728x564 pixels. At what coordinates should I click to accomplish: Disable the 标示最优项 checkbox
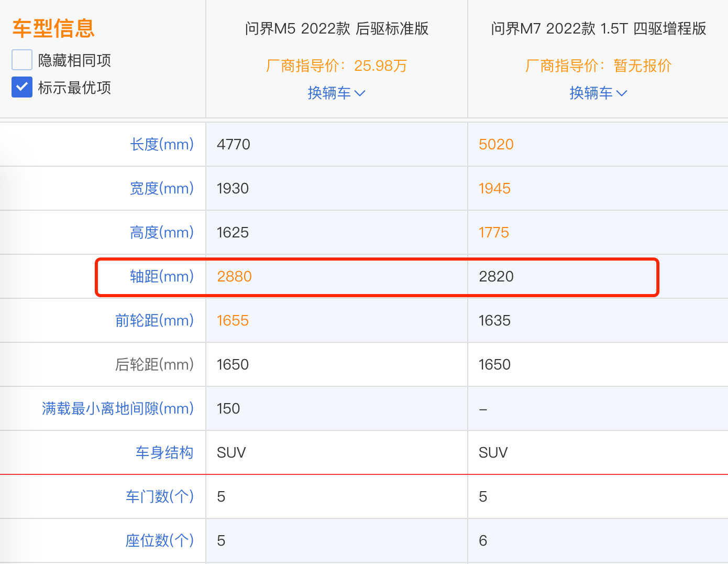coord(21,87)
